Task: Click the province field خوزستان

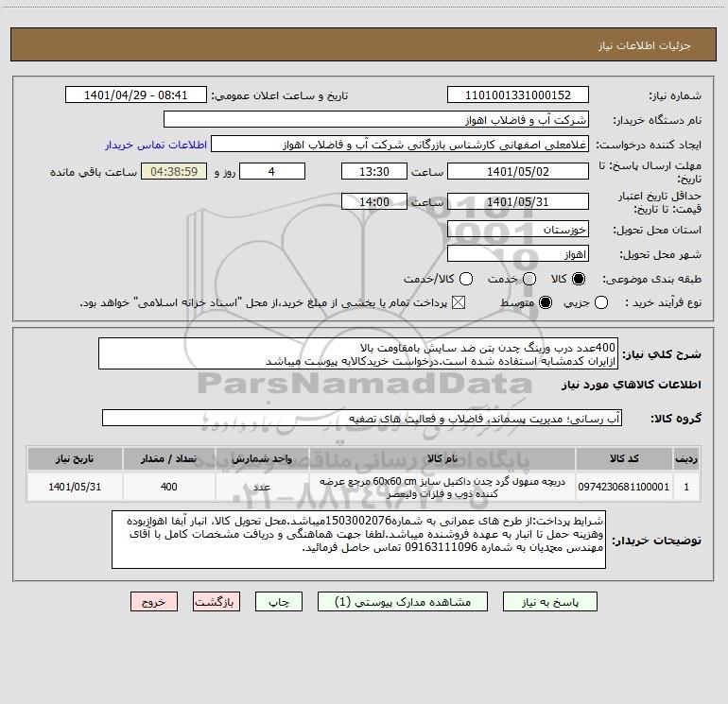Action: [x=518, y=229]
